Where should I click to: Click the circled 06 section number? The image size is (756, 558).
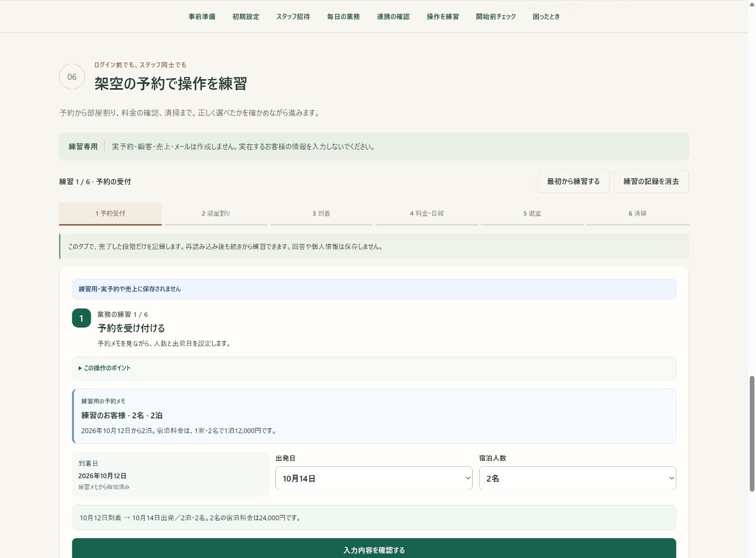[x=72, y=77]
